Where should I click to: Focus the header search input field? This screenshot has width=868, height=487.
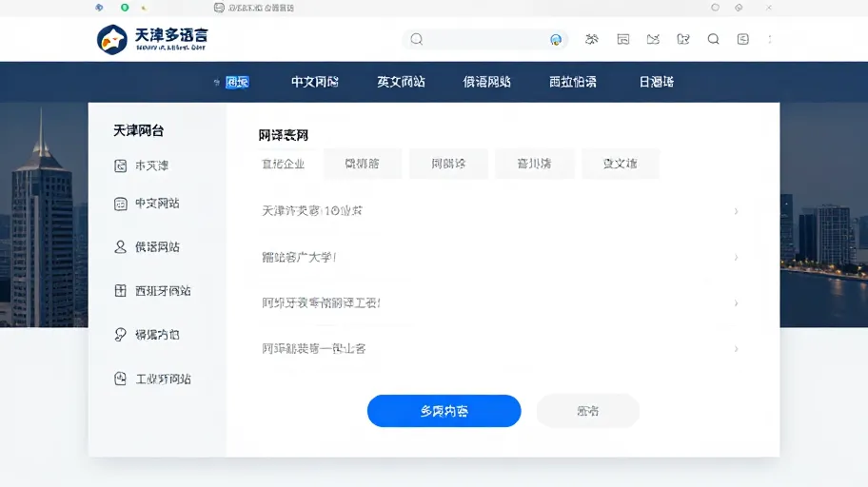pyautogui.click(x=485, y=39)
